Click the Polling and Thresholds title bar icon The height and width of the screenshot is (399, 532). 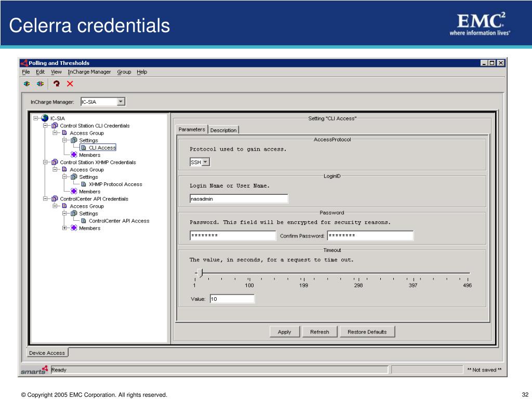coord(24,63)
